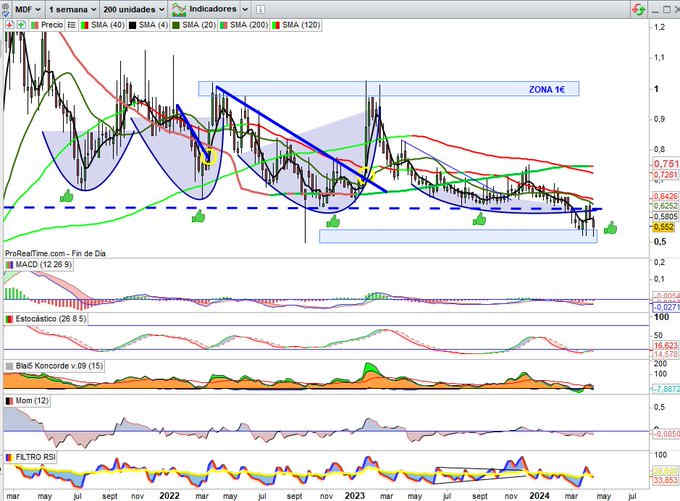The width and height of the screenshot is (680, 501).
Task: Click the green plus icon before Precio
Action: pyautogui.click(x=20, y=25)
